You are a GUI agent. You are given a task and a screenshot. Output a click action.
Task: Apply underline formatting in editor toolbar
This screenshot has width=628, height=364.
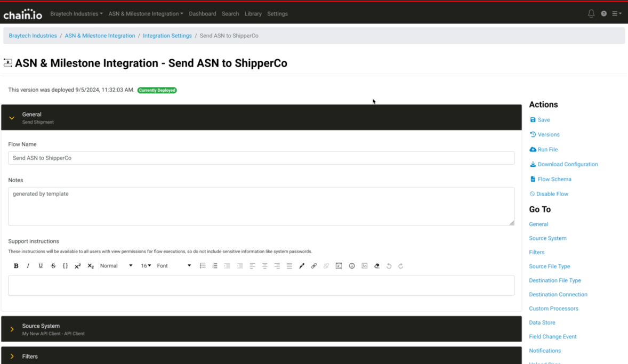(x=41, y=266)
